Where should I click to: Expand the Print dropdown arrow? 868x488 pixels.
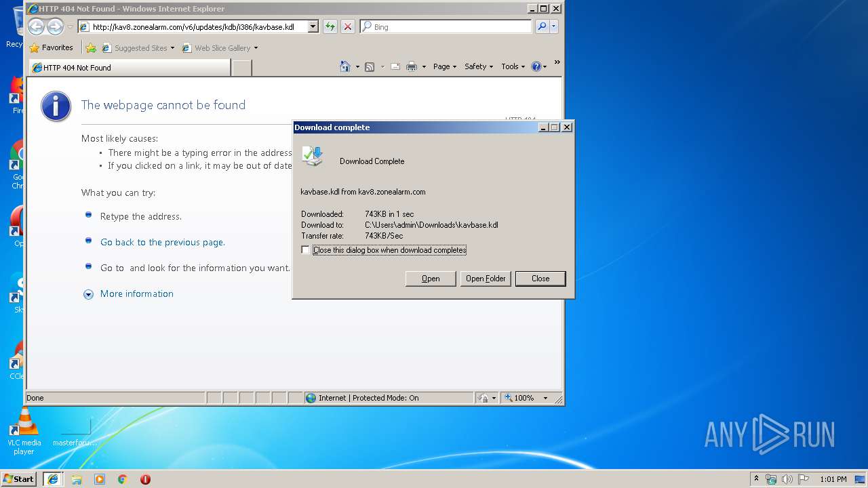click(424, 66)
